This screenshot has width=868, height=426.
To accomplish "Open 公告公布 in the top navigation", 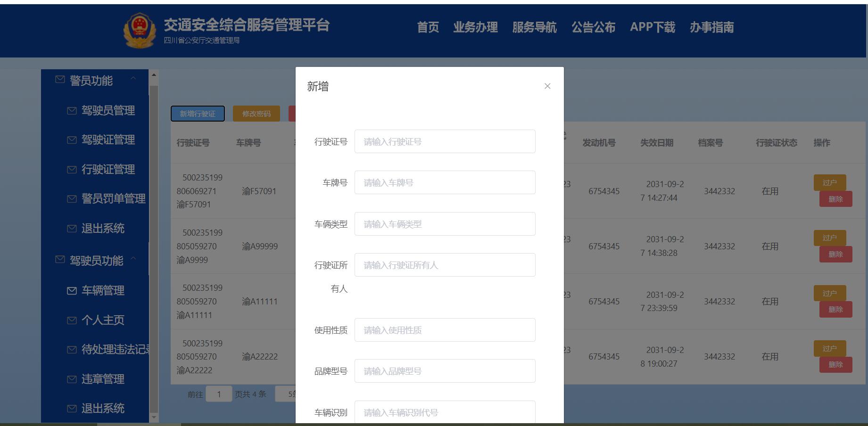I will pyautogui.click(x=594, y=27).
